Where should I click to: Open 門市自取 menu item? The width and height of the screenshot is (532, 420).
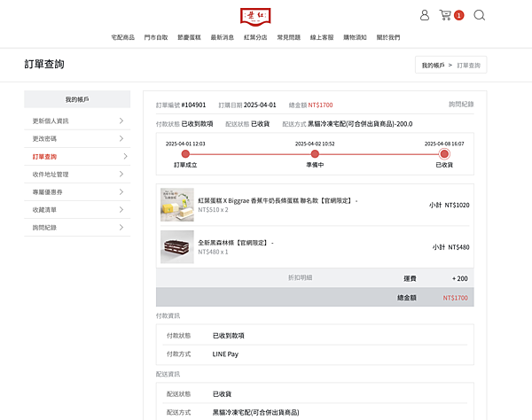pos(156,37)
